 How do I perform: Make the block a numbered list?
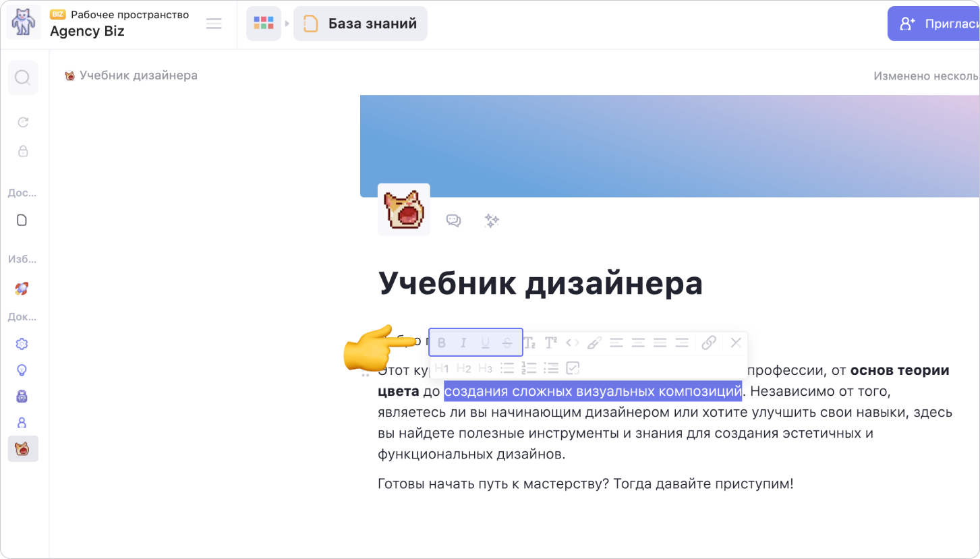(529, 368)
